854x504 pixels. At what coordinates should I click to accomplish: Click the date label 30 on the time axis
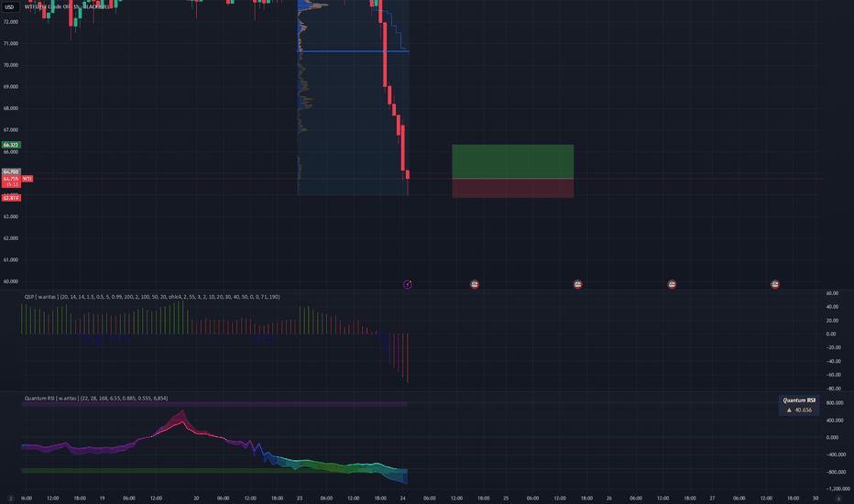816,499
